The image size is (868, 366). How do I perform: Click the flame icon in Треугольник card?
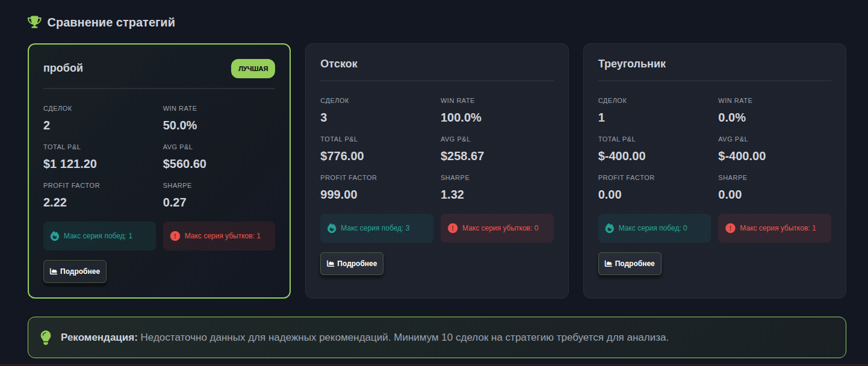click(x=609, y=228)
